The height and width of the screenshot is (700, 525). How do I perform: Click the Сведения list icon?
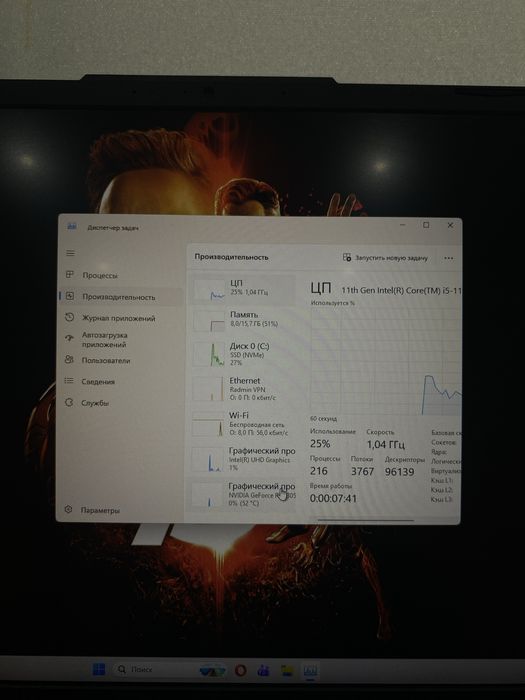(x=69, y=381)
